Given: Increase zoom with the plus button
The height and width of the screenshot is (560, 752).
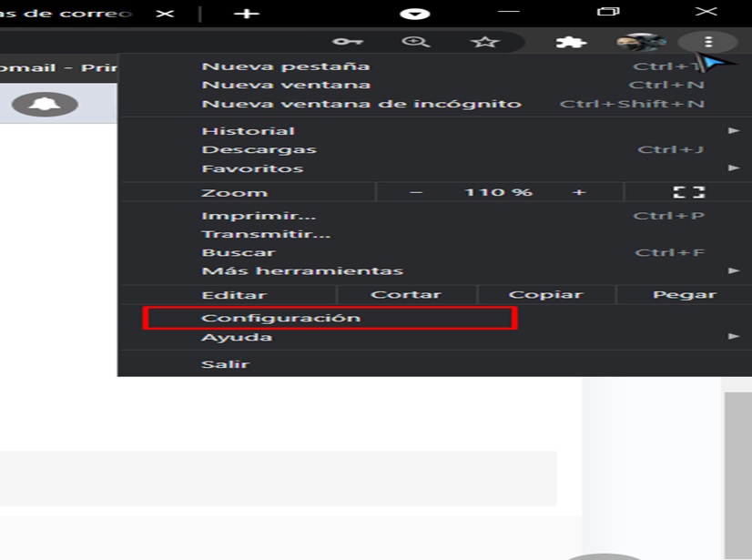Looking at the screenshot, I should pyautogui.click(x=579, y=192).
